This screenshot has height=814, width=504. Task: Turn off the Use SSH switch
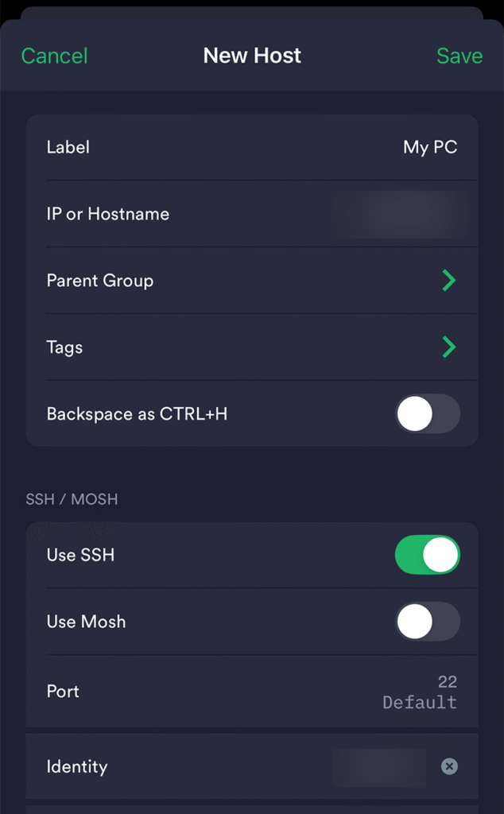pyautogui.click(x=428, y=555)
